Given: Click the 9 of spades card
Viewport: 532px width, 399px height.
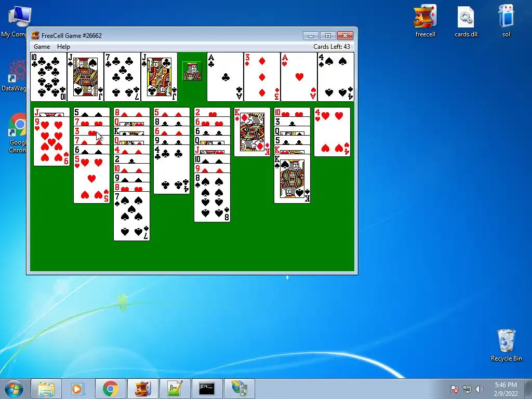Looking at the screenshot, I should point(131,178).
